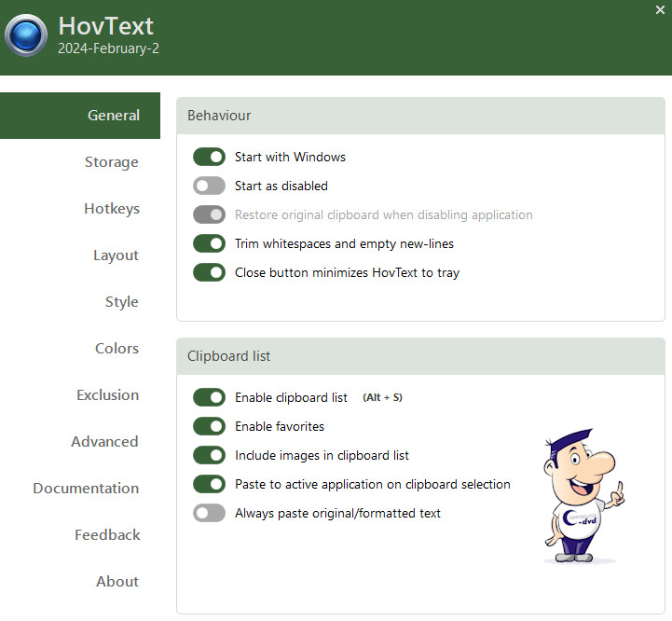Image resolution: width=672 pixels, height=621 pixels.
Task: Toggle Enable favorites switch
Action: tap(210, 426)
